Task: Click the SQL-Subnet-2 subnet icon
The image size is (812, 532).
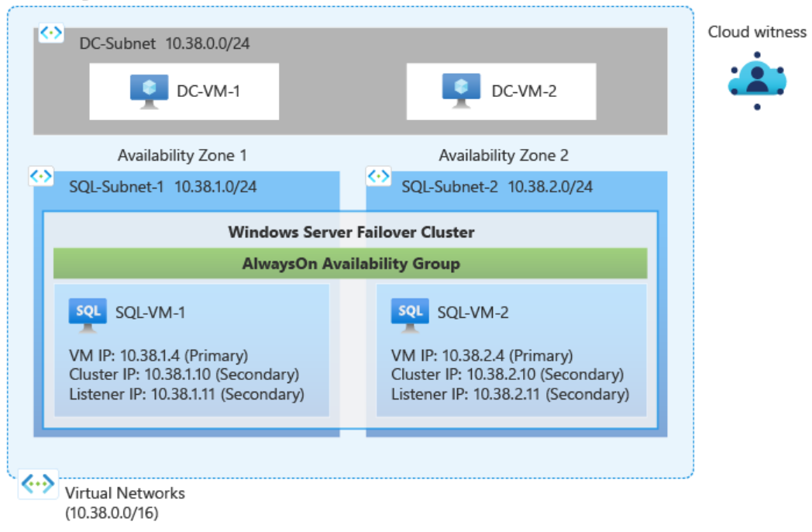Action: (x=379, y=177)
